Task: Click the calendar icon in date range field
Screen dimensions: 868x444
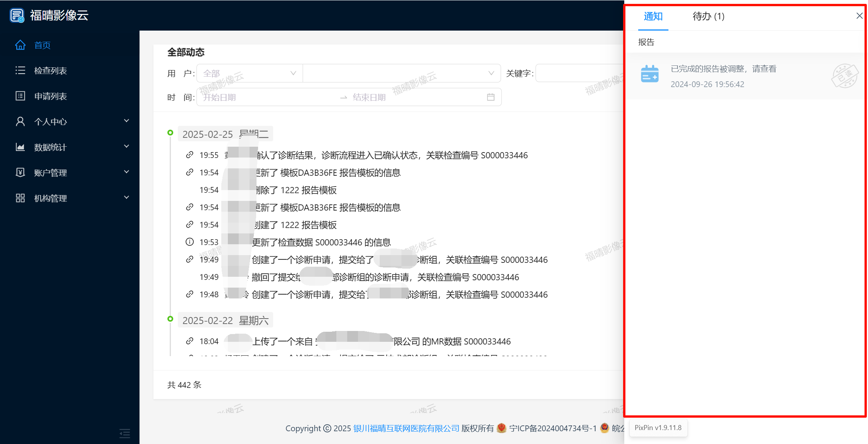Action: click(x=491, y=97)
